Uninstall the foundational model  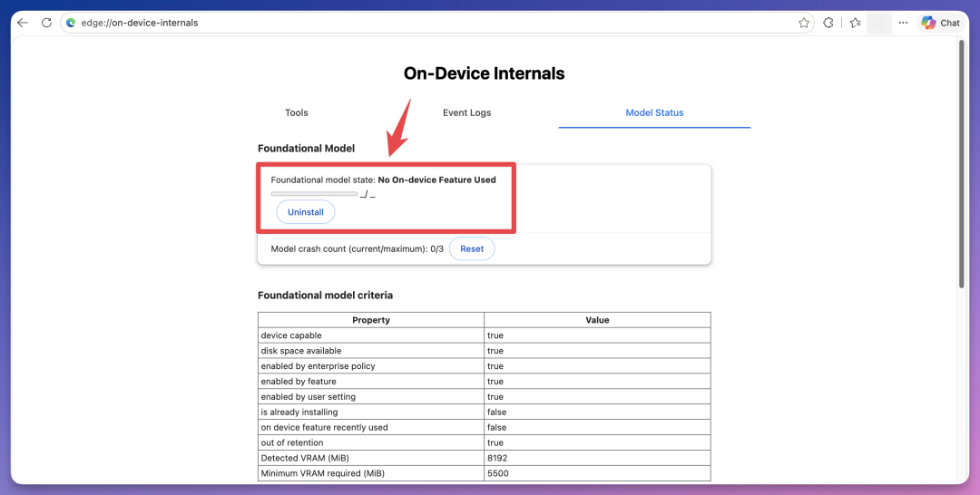point(306,212)
